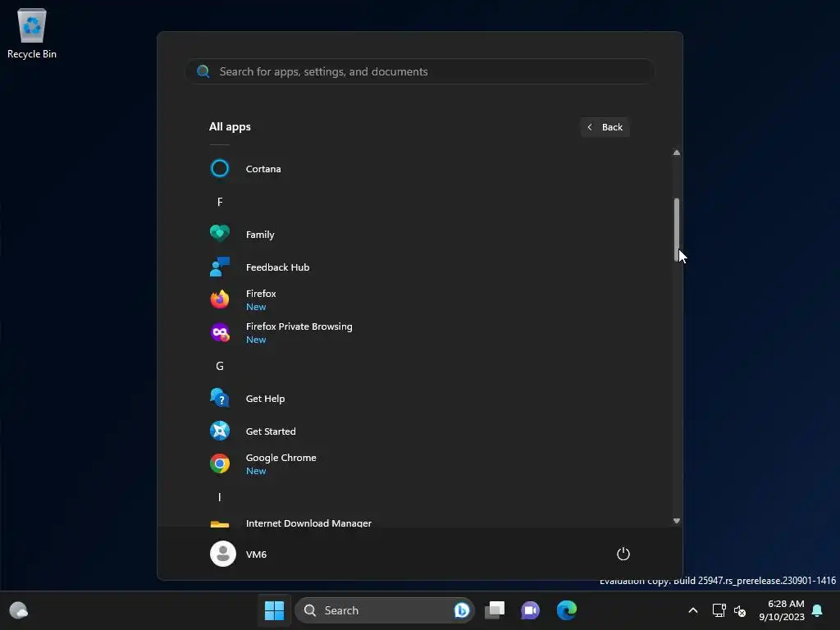
Task: Open the Recycle Bin on desktop
Action: tap(32, 33)
